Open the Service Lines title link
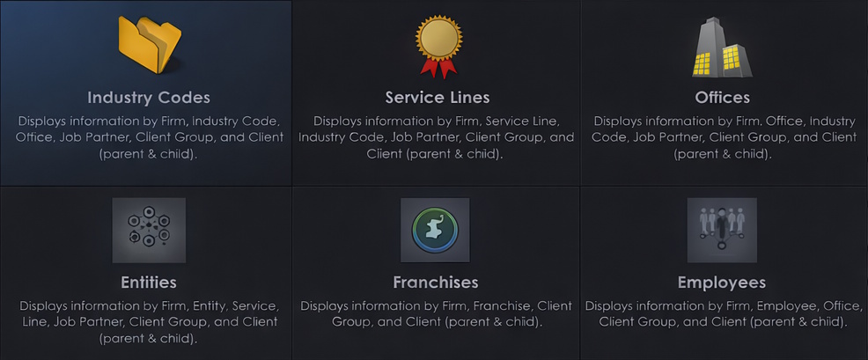Viewport: 868px width, 360px height. tap(437, 97)
